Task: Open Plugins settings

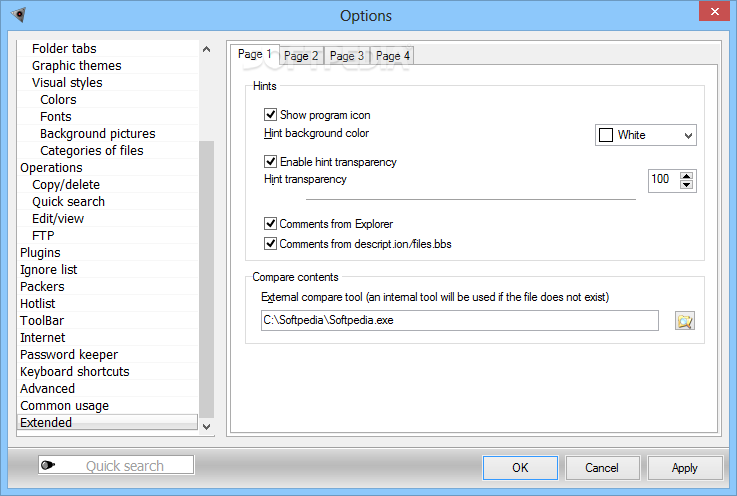Action: coord(108,252)
